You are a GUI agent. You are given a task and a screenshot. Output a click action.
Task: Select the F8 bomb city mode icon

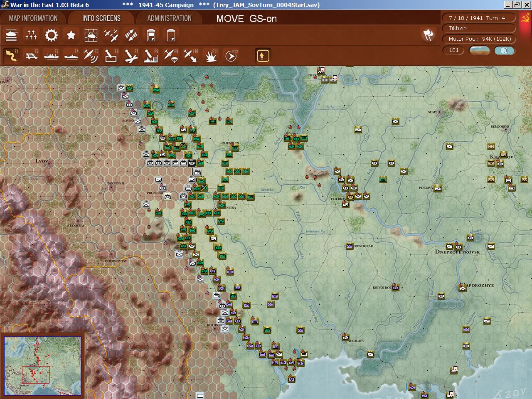pyautogui.click(x=151, y=55)
